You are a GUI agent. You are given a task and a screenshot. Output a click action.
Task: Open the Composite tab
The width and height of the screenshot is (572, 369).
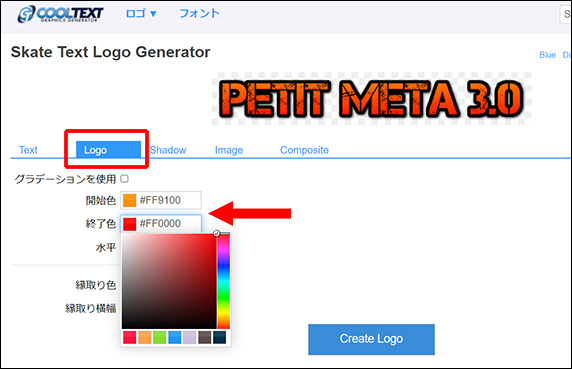[x=304, y=150]
